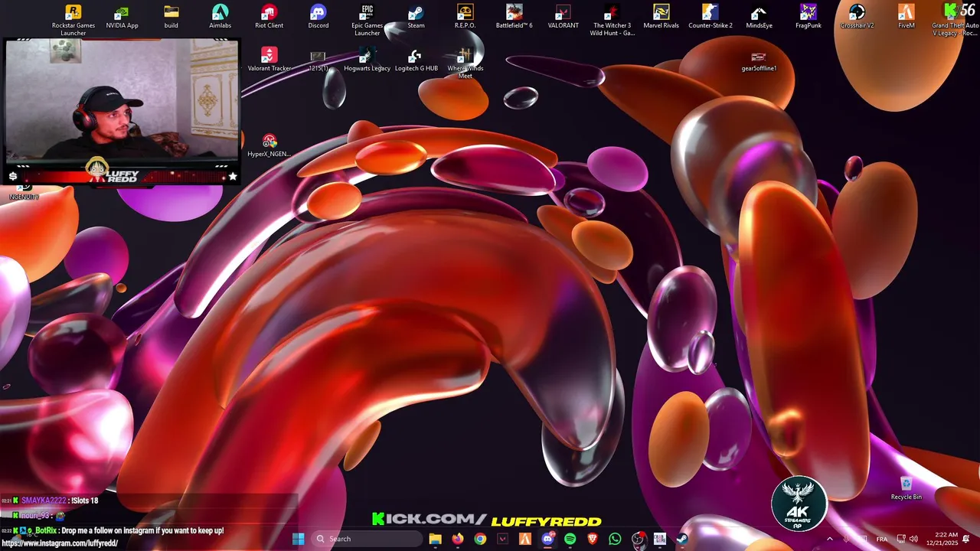Launch FragPunk from the desktop
Screen dimensions: 980x551
(808, 17)
